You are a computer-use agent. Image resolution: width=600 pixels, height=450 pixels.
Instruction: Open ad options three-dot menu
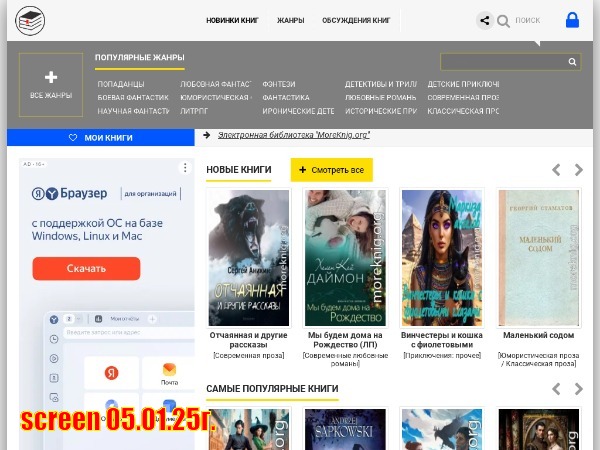(x=185, y=168)
